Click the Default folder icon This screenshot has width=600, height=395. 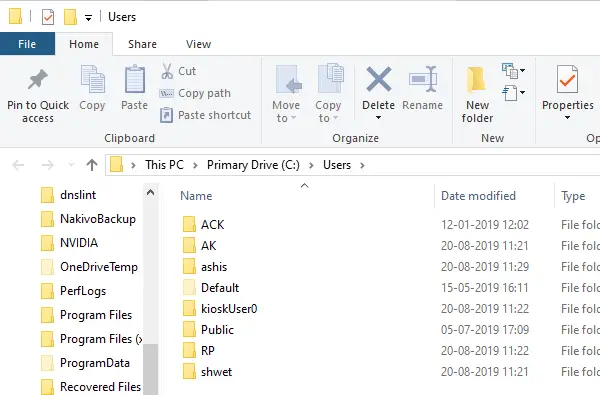[x=189, y=287]
